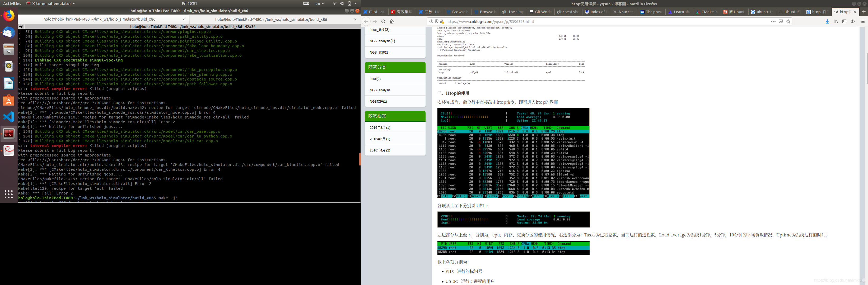The image size is (868, 285).
Task: Click the Firefox page vertical scrollbar
Action: [x=866, y=68]
